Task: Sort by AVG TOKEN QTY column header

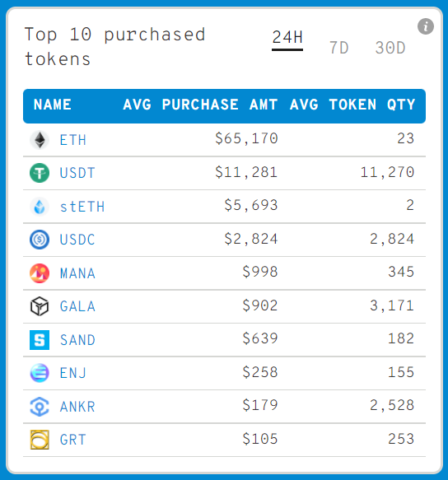Action: point(352,105)
